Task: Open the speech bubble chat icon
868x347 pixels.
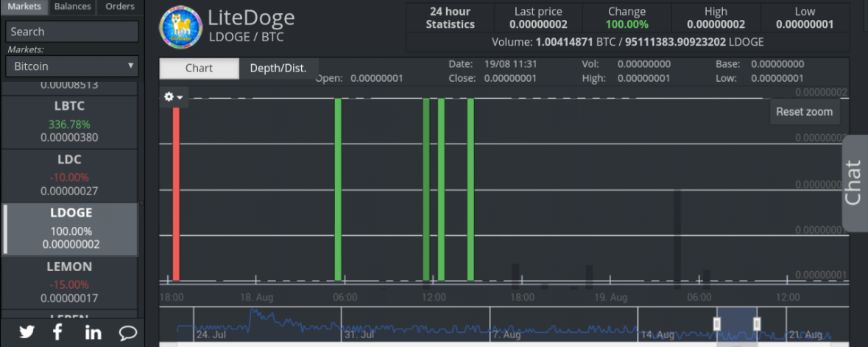Action: coord(128,332)
